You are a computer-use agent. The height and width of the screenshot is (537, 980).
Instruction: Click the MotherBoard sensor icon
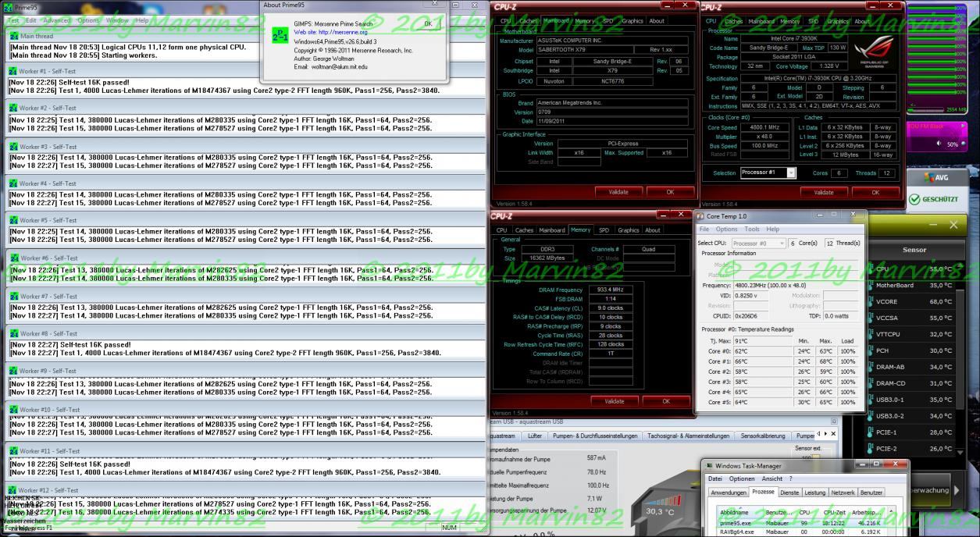tap(870, 286)
